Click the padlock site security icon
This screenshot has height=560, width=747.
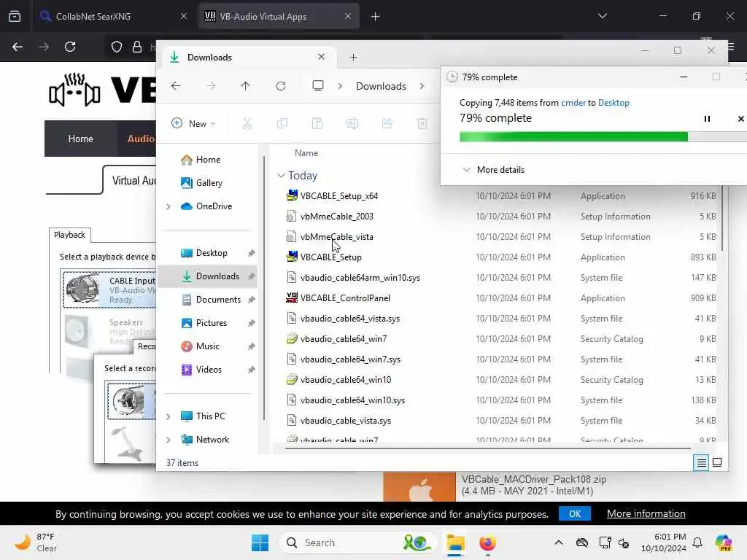point(136,47)
